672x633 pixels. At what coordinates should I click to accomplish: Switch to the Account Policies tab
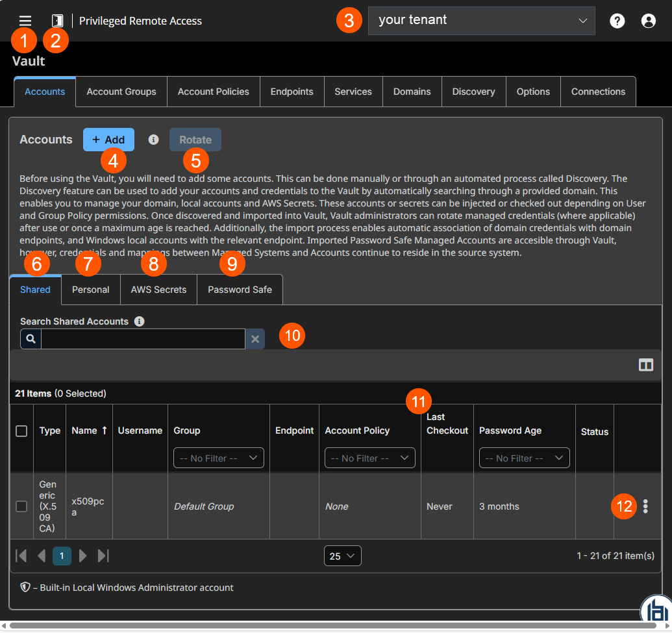[x=214, y=92]
